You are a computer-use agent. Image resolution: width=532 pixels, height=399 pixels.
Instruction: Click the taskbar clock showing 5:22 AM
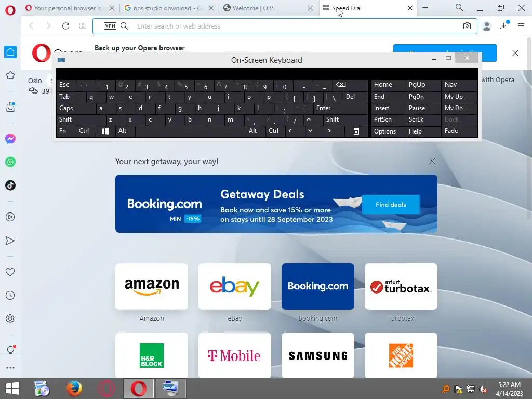[x=509, y=389]
